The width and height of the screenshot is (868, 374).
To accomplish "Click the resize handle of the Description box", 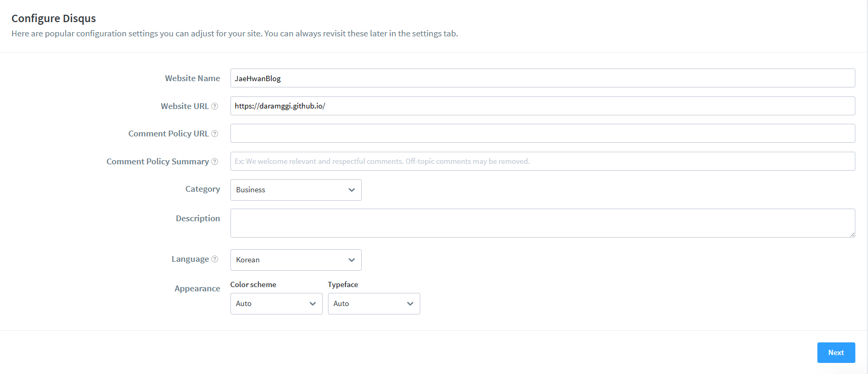I will 852,234.
